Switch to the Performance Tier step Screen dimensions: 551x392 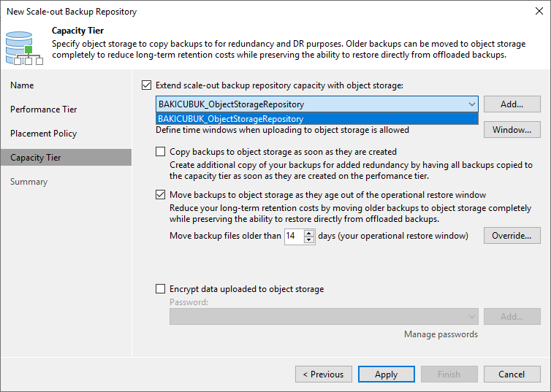(44, 109)
